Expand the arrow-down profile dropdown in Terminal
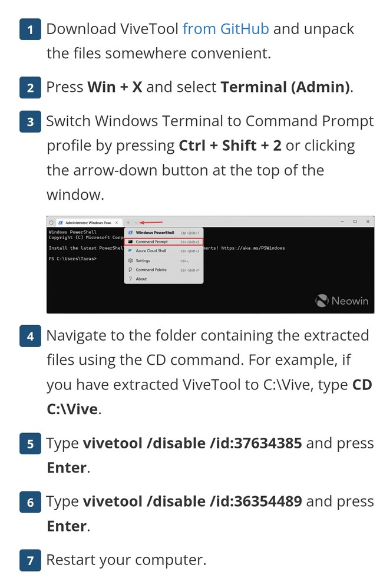The image size is (383, 588). tap(136, 222)
